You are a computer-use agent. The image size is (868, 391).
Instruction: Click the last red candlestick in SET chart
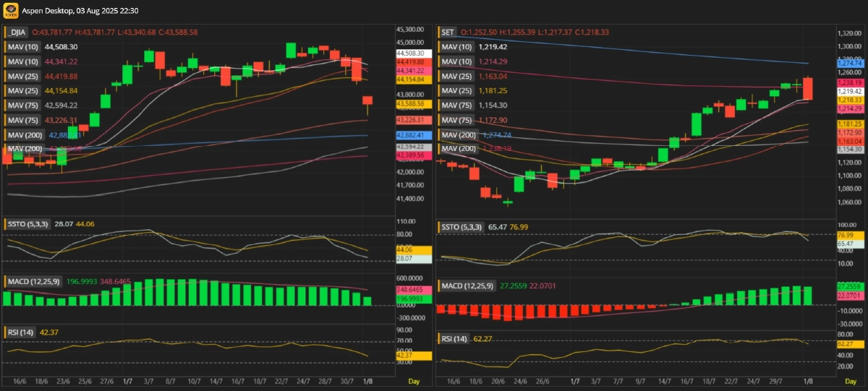click(x=808, y=88)
